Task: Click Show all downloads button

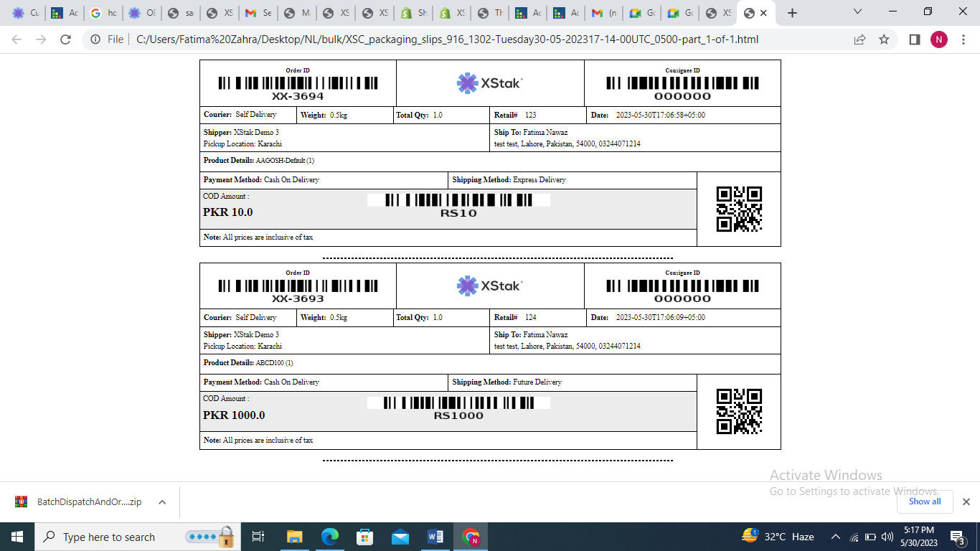Action: 924,501
